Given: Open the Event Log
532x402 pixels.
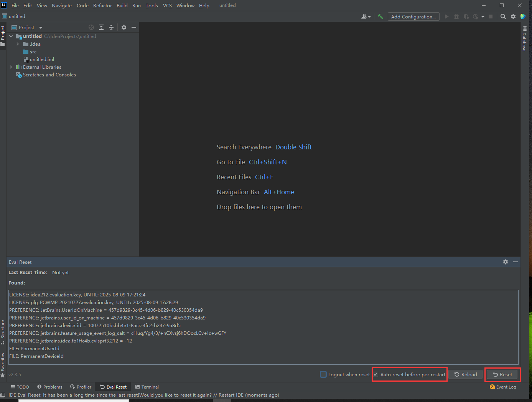Looking at the screenshot, I should tap(503, 387).
